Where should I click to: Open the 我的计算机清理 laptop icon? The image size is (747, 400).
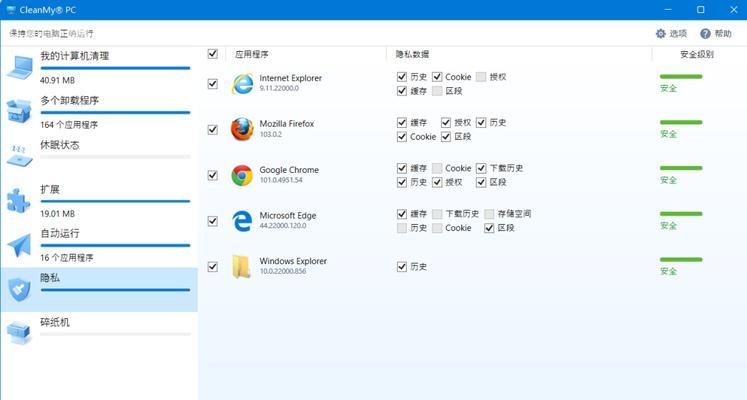click(20, 67)
